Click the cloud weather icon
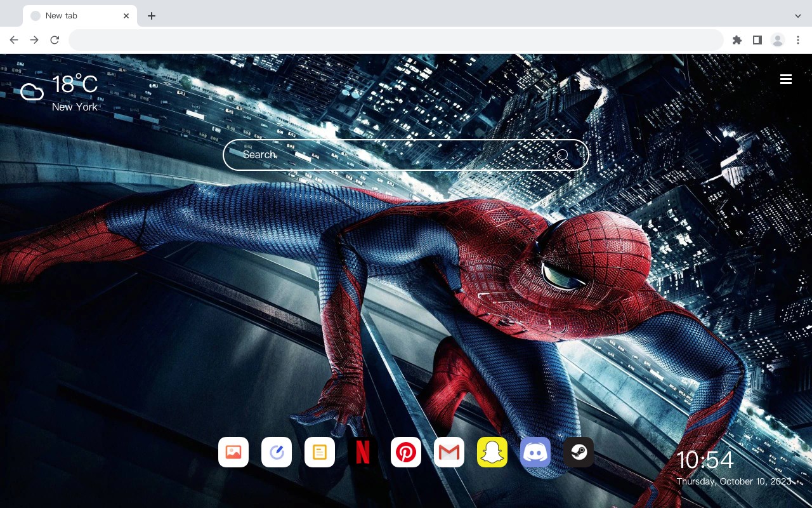The width and height of the screenshot is (812, 508). (32, 92)
